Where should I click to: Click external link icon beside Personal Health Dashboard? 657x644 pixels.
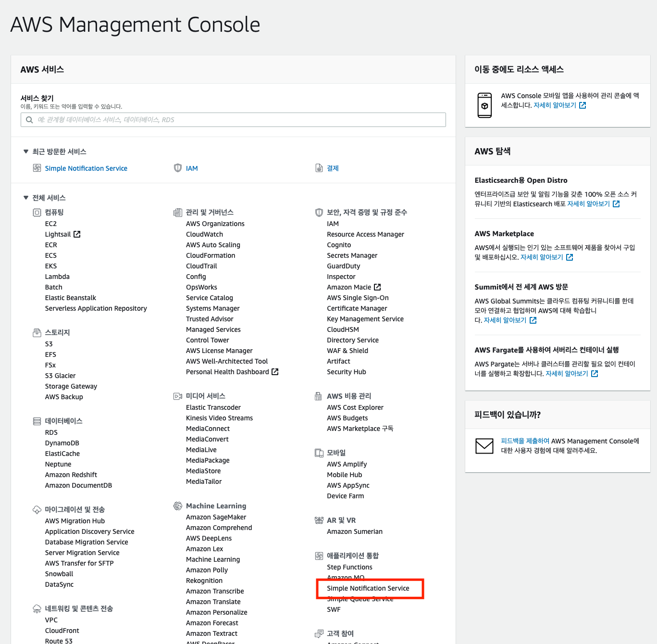point(275,372)
